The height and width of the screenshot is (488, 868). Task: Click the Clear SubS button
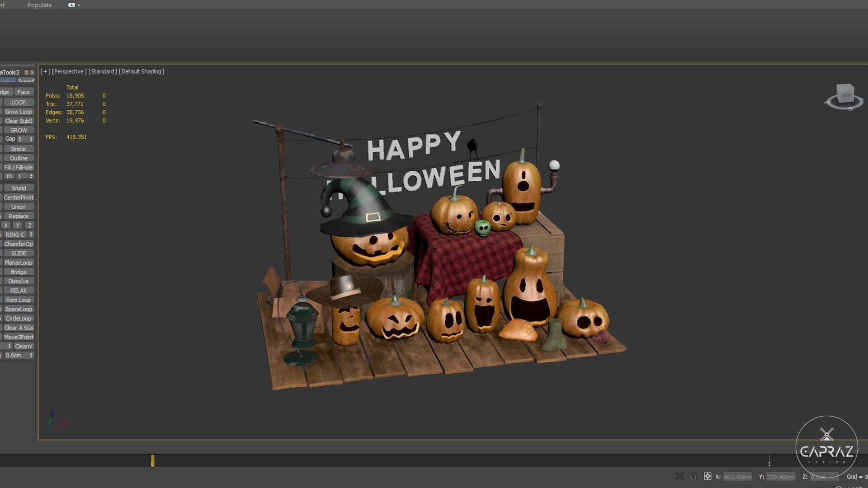(x=19, y=121)
